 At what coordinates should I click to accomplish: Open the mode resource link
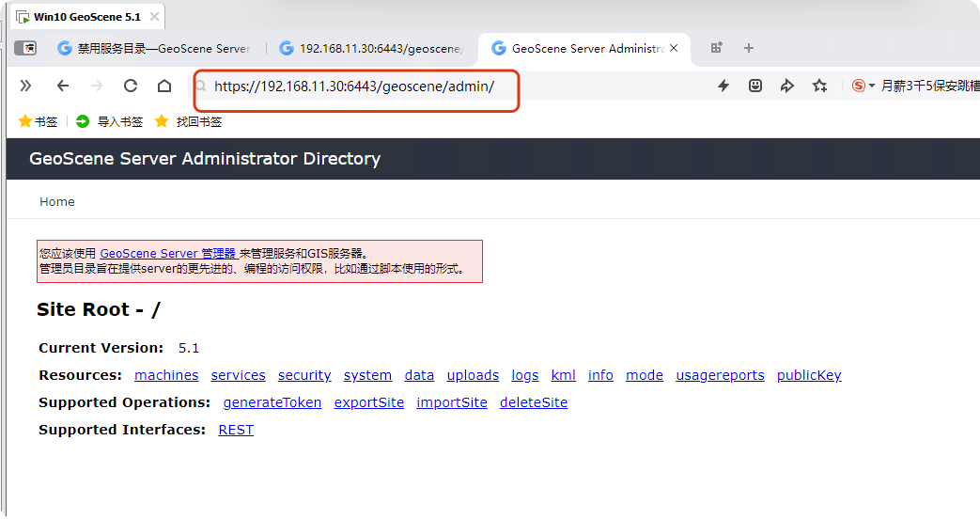tap(645, 375)
